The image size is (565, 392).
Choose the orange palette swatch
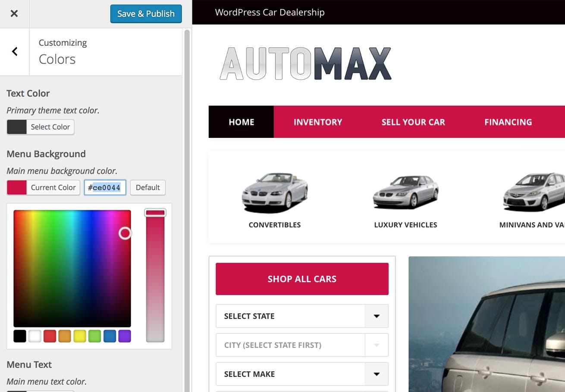pos(65,336)
